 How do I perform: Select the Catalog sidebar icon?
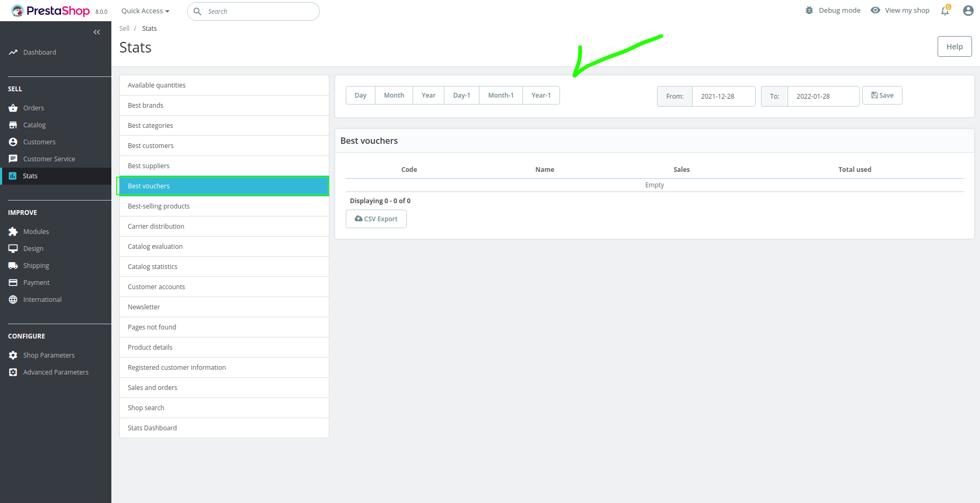(x=13, y=125)
